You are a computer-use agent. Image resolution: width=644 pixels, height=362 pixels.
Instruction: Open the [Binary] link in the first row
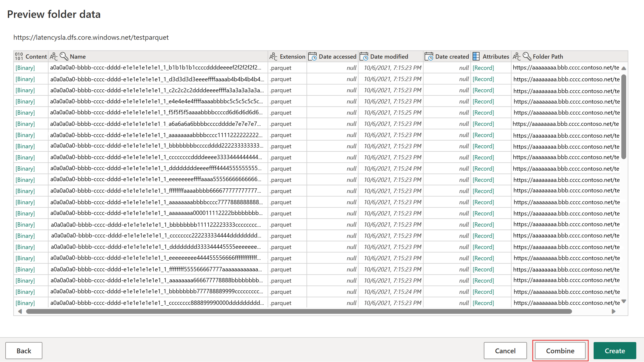pyautogui.click(x=25, y=68)
